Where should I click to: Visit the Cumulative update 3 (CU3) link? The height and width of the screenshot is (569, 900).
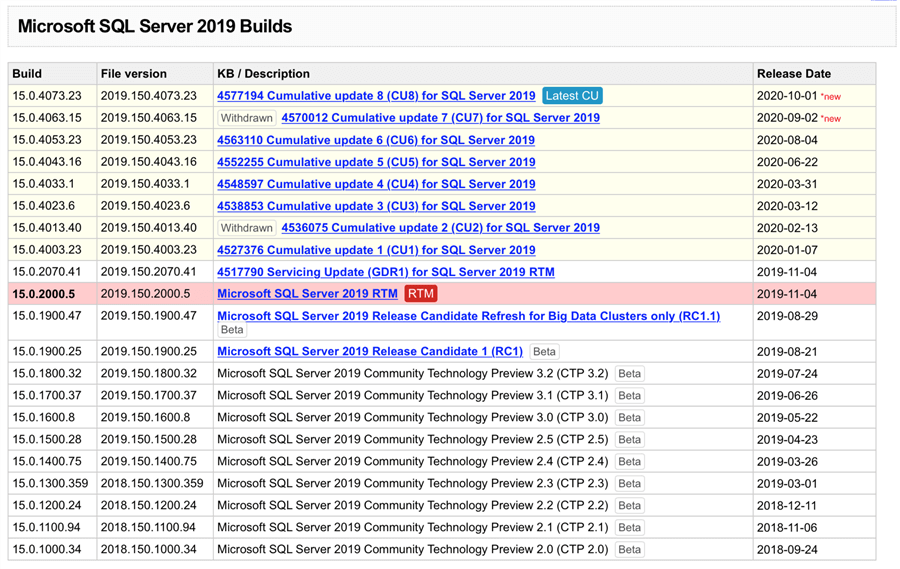pos(376,206)
